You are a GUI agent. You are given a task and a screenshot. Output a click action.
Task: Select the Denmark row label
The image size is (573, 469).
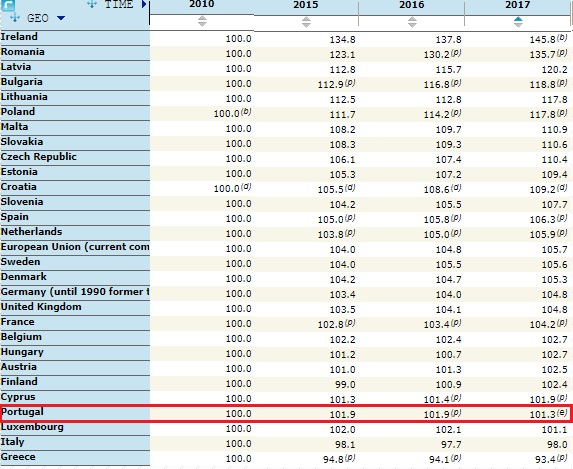[24, 276]
